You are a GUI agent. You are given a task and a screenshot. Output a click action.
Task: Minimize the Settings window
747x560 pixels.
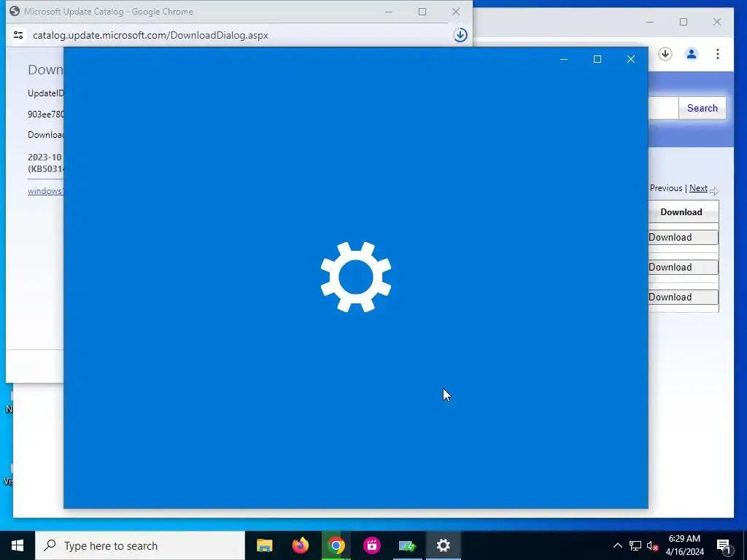(564, 59)
